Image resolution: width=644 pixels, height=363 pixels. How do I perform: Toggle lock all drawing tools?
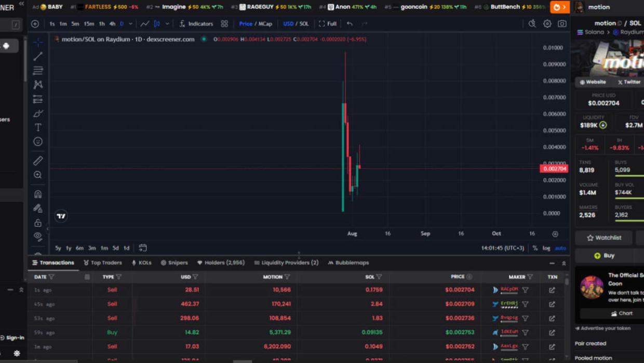(38, 223)
